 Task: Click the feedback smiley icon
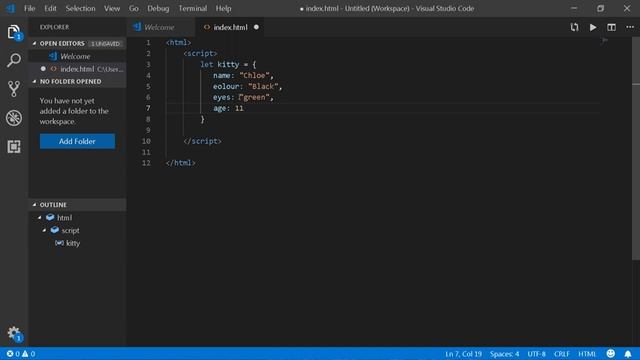pos(611,353)
